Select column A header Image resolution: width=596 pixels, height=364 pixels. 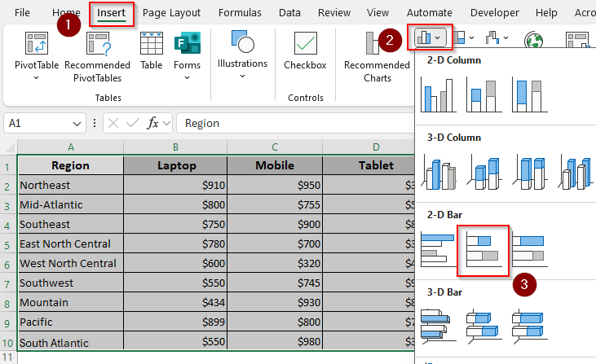[71, 147]
